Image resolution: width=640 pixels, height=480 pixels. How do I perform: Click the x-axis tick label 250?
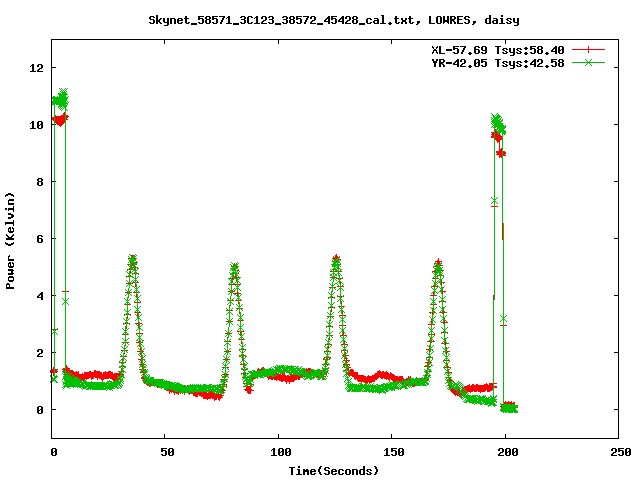(x=621, y=452)
